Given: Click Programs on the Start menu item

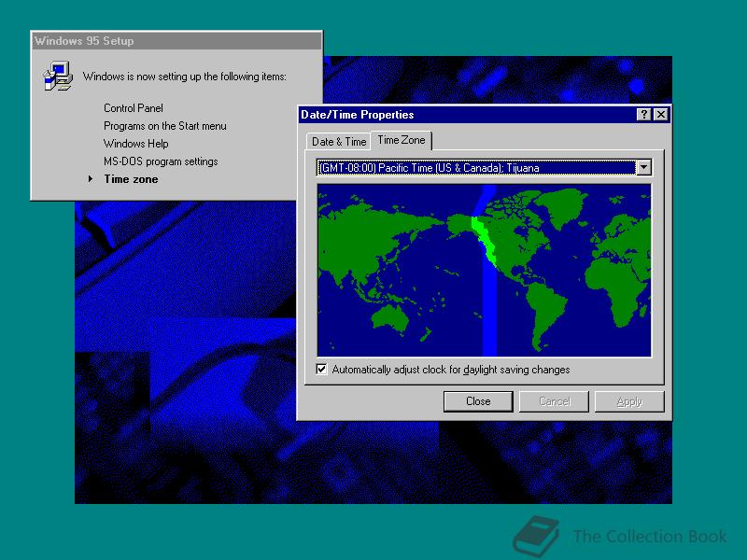Looking at the screenshot, I should [164, 126].
